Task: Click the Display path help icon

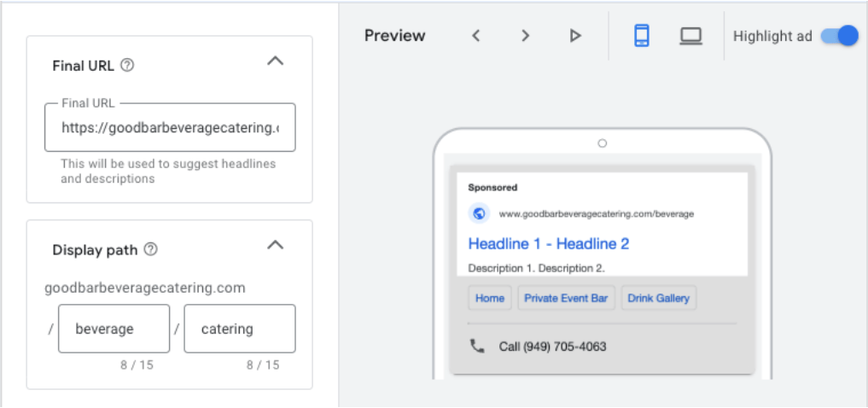Action: (151, 250)
